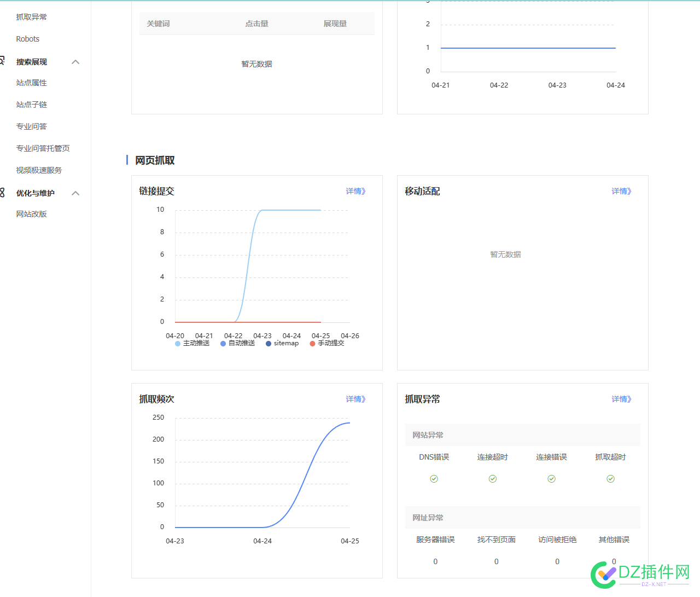Open 专业问答托管页 in the sidebar
Screen dimensions: 700x597
point(43,148)
